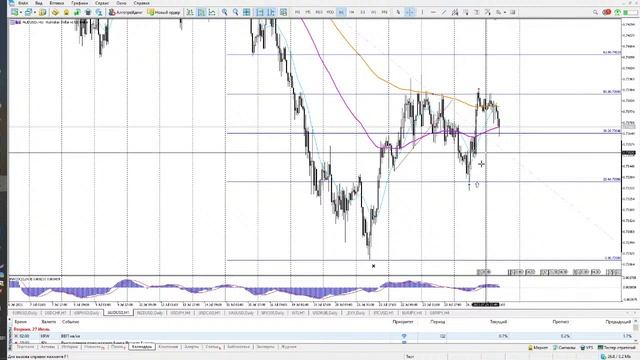The image size is (640, 360).
Task: Click the calendar panel vertical scrollbar
Action: (x=636, y=331)
